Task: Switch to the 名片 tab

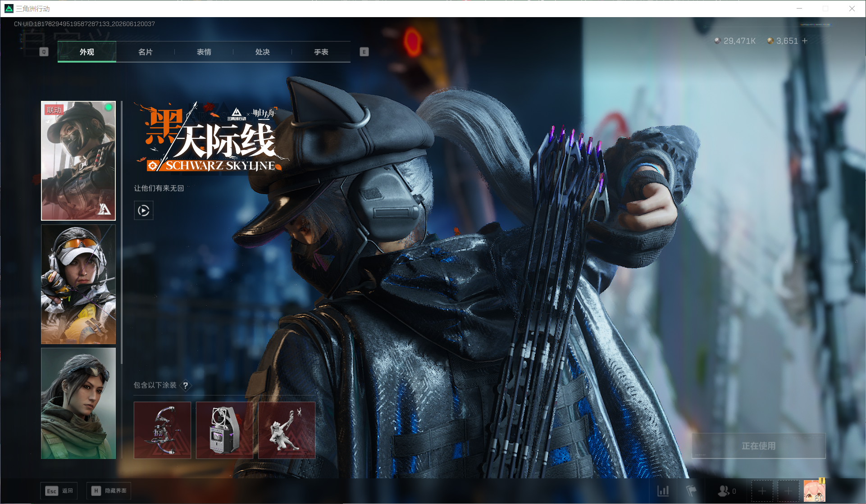Action: tap(146, 52)
